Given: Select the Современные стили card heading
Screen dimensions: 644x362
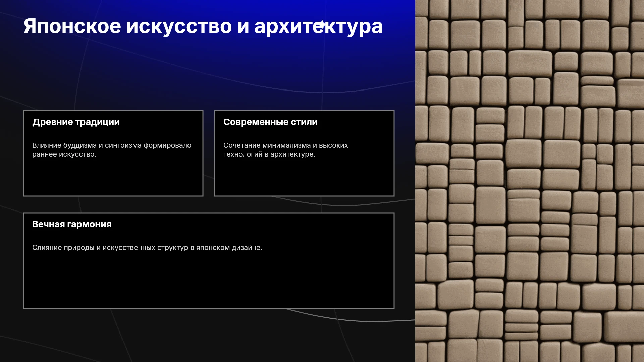Looking at the screenshot, I should pyautogui.click(x=270, y=122).
